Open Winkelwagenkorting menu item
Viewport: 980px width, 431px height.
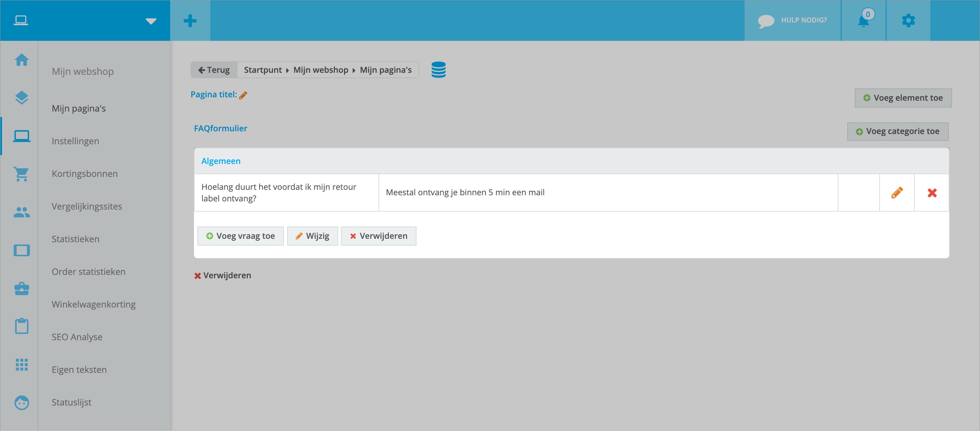pos(94,304)
